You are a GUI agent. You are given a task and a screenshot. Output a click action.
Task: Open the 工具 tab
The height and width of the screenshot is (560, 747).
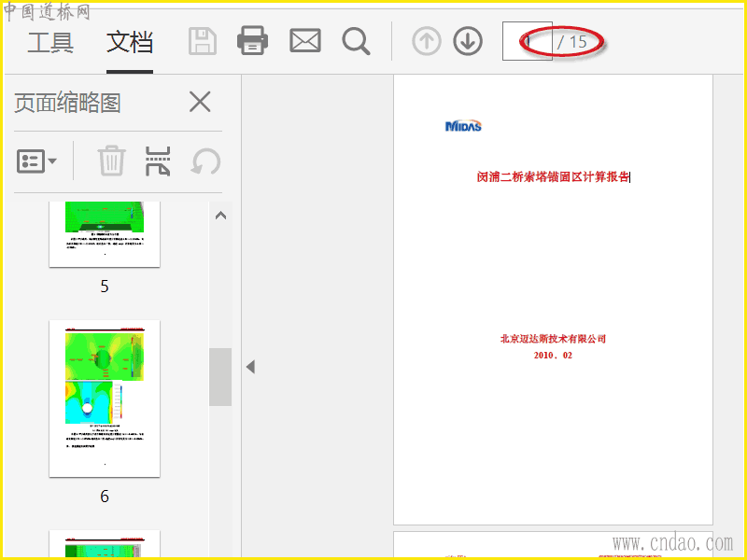(50, 42)
